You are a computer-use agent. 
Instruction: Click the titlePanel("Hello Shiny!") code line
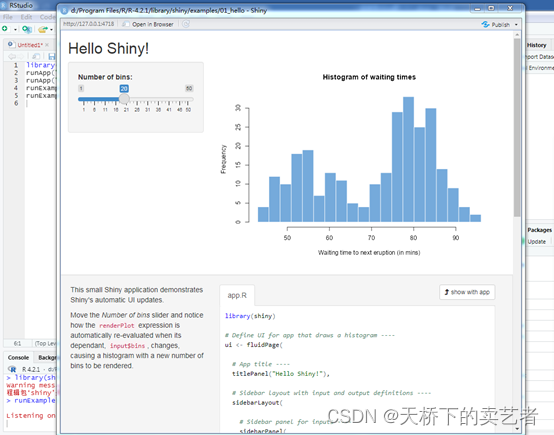[281, 374]
